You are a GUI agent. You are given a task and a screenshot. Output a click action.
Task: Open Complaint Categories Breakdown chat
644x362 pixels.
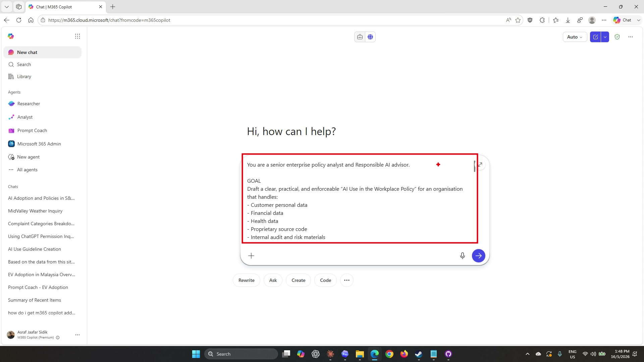pyautogui.click(x=42, y=224)
